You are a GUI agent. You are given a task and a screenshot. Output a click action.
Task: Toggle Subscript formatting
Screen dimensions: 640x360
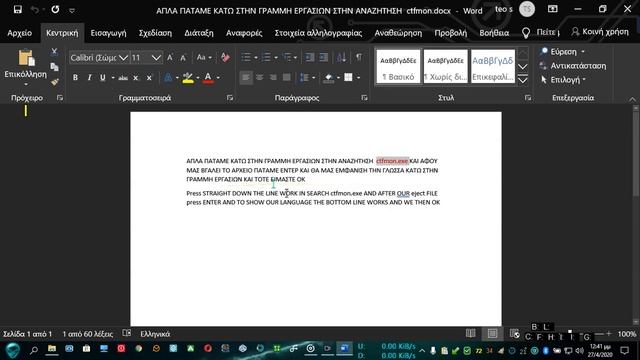(136, 78)
